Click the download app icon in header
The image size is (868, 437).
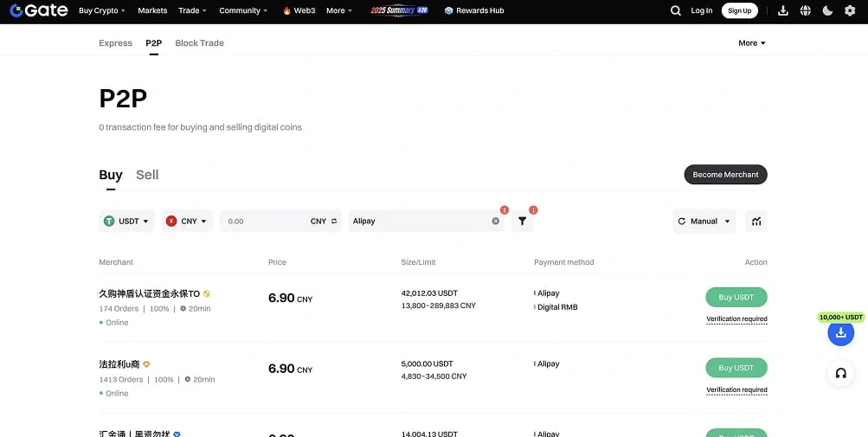(x=782, y=10)
